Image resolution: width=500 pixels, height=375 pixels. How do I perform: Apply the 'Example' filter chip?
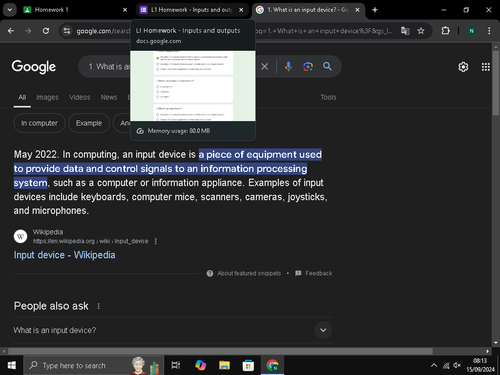89,123
